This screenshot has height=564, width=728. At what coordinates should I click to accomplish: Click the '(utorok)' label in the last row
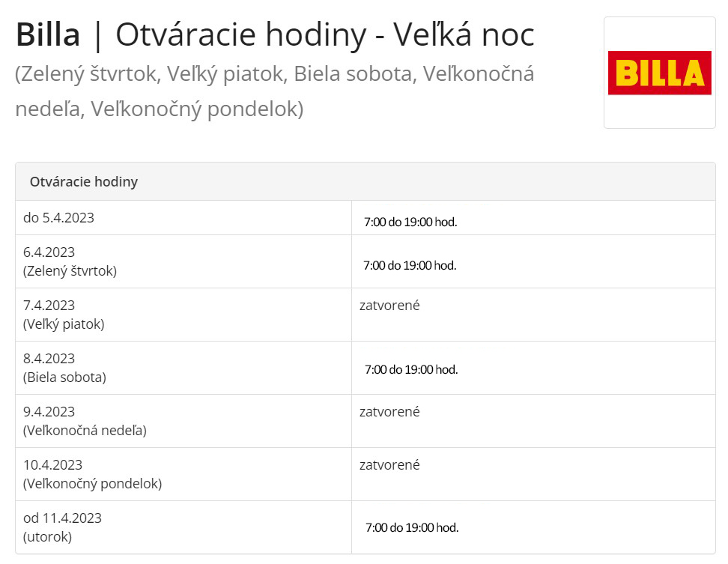(x=48, y=537)
